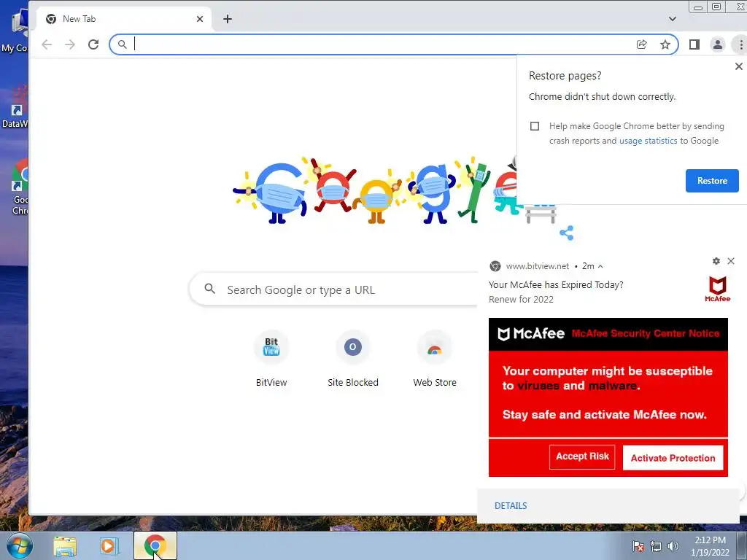This screenshot has width=747, height=560.
Task: Open the Chrome three-dot menu
Action: (x=740, y=44)
